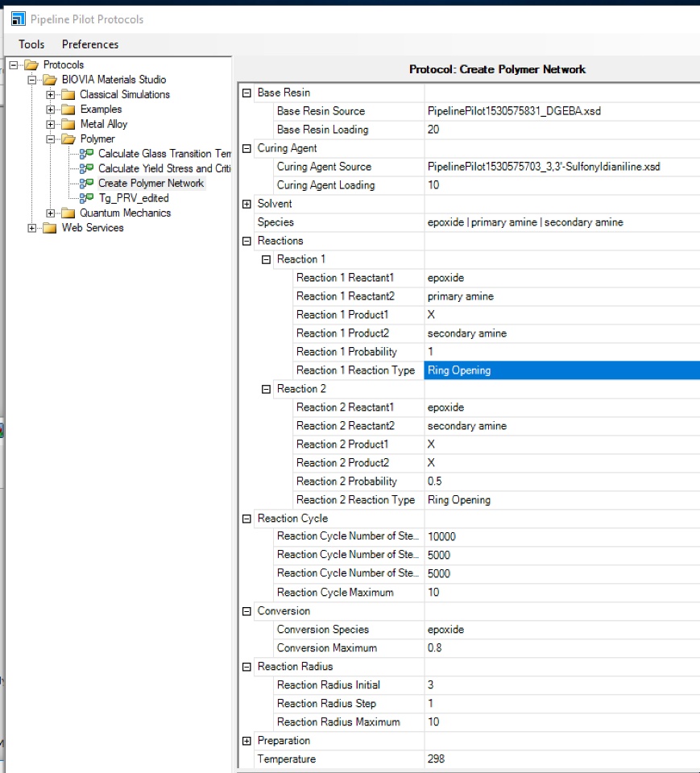Edit the Curing Agent Source file value
Image resolution: width=700 pixels, height=773 pixels.
(x=562, y=167)
